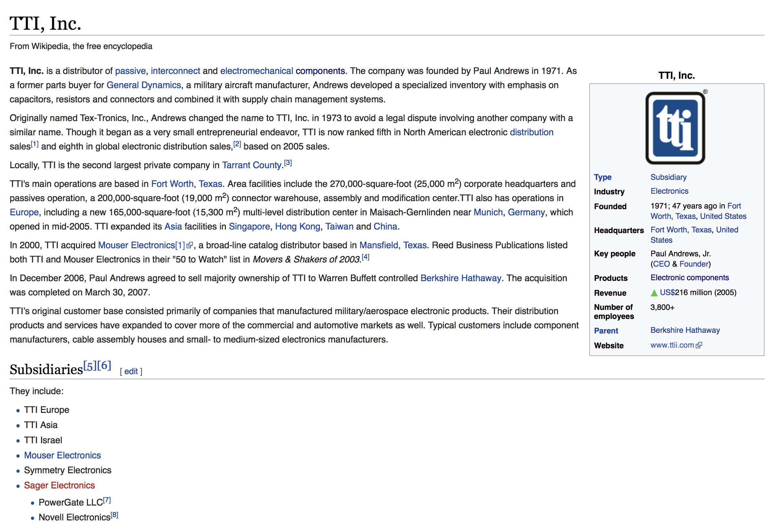The height and width of the screenshot is (532, 769).
Task: Click 'Paul Andrews, Jr.' in Key people
Action: pyautogui.click(x=680, y=254)
